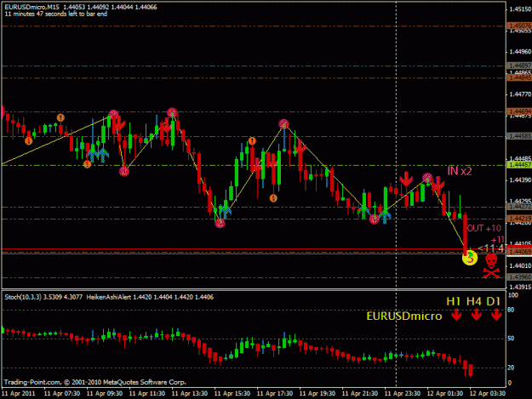The image size is (532, 399).
Task: Click the '12 Apr 03:30' time axis label
Action: pos(488,394)
